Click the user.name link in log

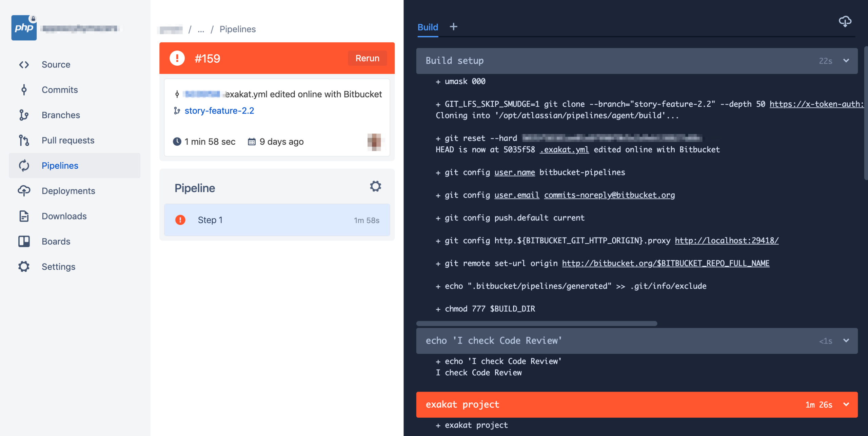[x=515, y=172]
